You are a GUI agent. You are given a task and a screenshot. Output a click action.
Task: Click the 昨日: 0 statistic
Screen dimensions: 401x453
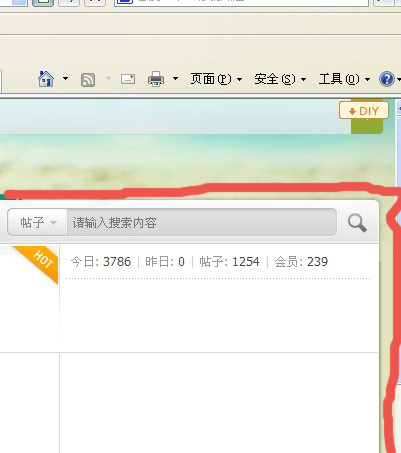pos(165,262)
